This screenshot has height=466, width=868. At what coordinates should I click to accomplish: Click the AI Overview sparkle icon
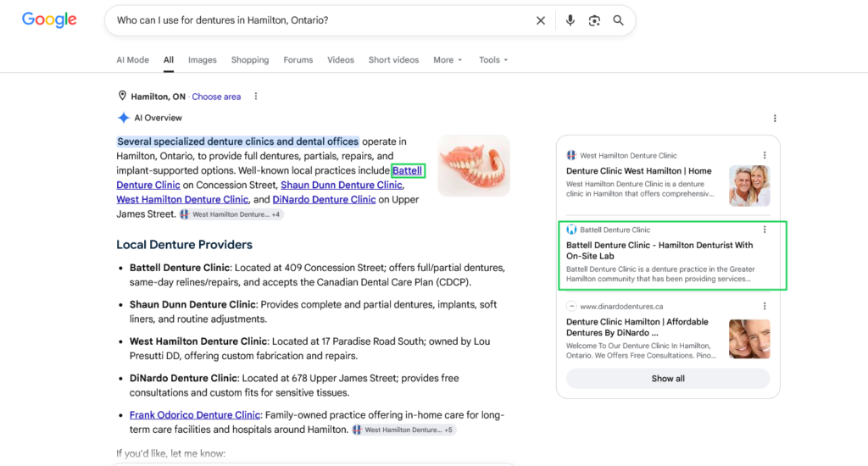point(124,118)
